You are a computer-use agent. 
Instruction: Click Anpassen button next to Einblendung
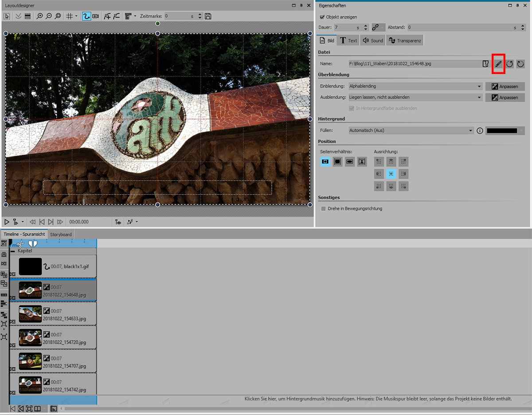(505, 86)
